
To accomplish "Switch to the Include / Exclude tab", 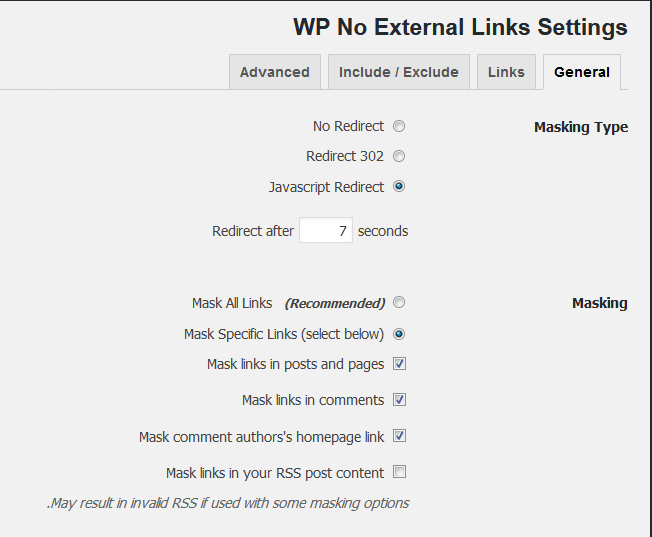I will [x=398, y=72].
